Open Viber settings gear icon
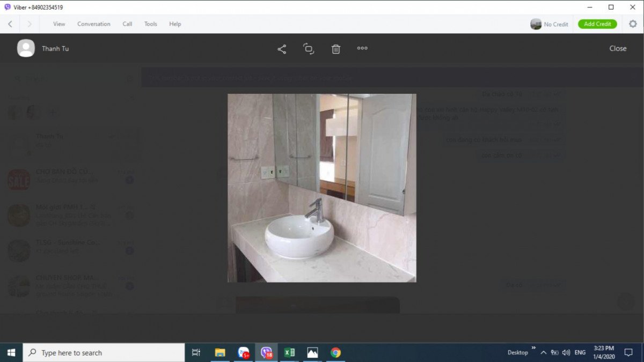 point(633,24)
